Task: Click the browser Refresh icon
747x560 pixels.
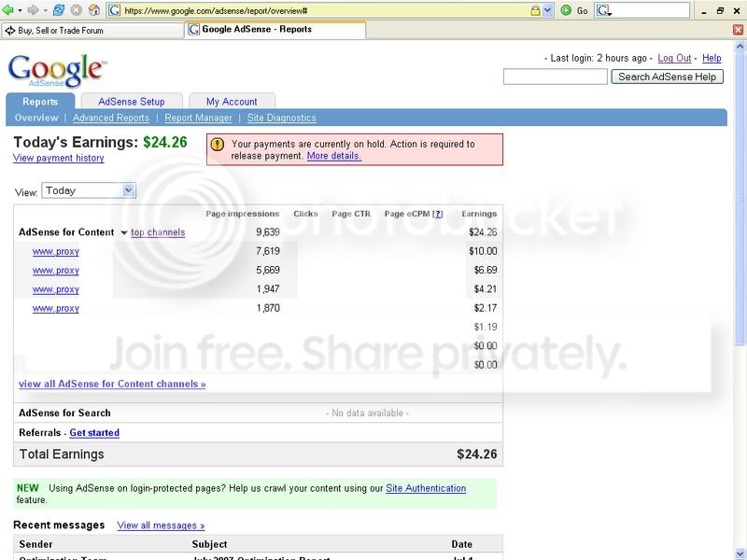Action: pos(59,9)
